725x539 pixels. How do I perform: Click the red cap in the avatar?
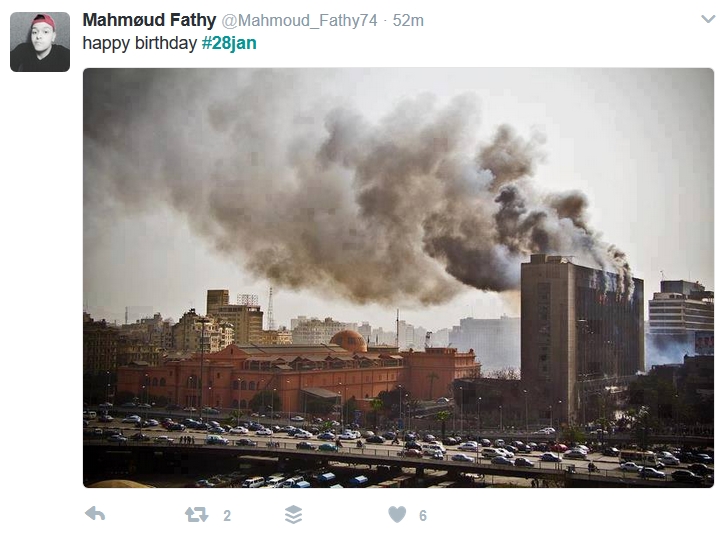coord(44,21)
